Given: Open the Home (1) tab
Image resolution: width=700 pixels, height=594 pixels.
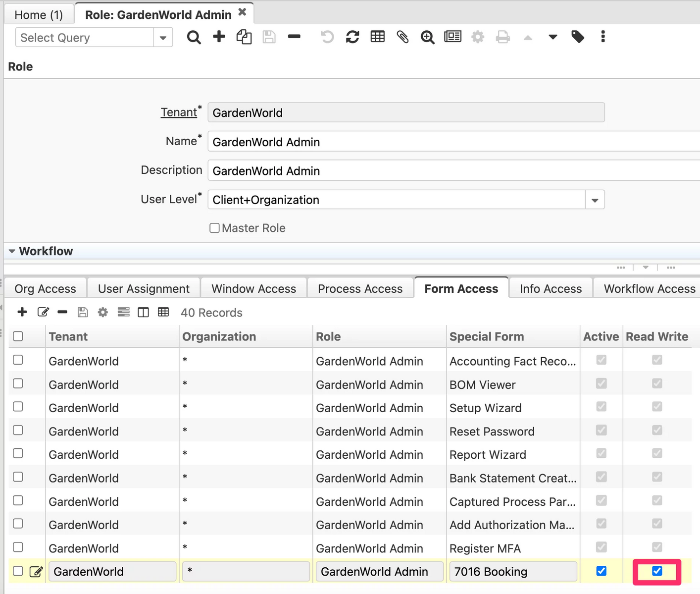Looking at the screenshot, I should pos(39,15).
